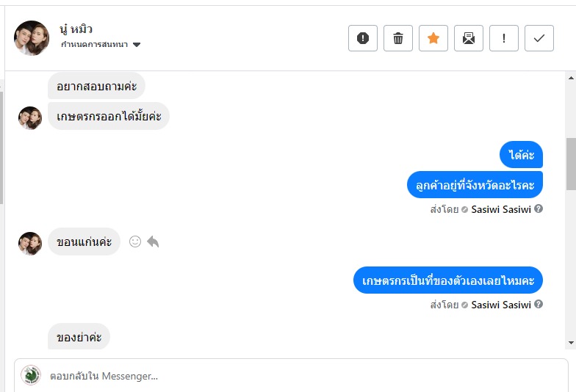Viewport: 576px width, 392px height.
Task: Open the help icon beside the first Sasiwi Sasiwi
Action: 539,208
